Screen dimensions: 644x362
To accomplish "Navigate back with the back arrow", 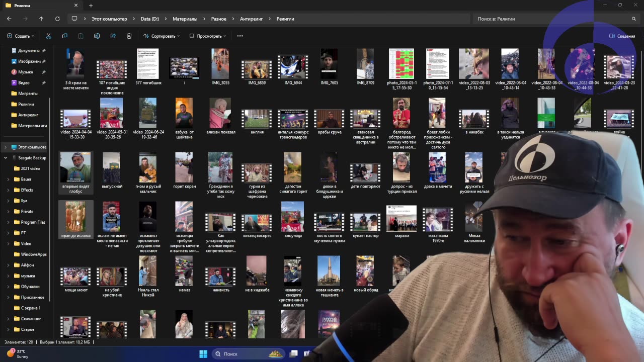I will pyautogui.click(x=9, y=19).
